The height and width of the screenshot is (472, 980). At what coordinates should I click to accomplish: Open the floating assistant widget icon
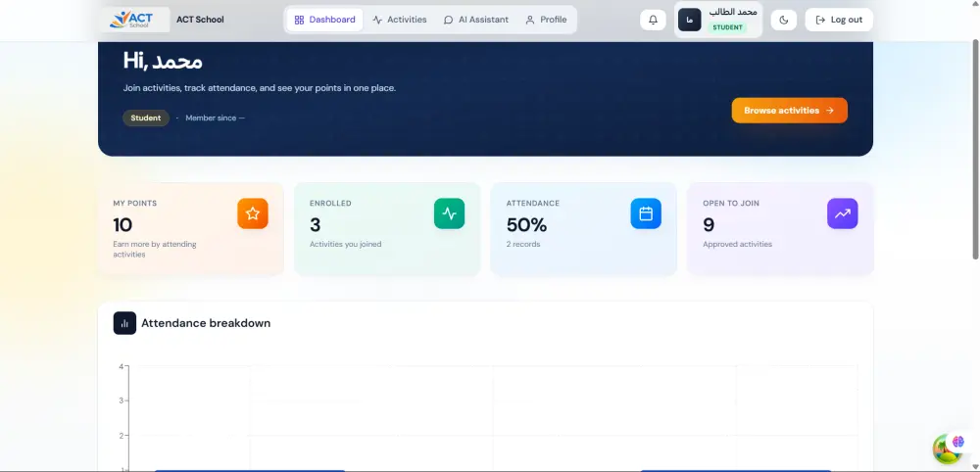pyautogui.click(x=948, y=448)
